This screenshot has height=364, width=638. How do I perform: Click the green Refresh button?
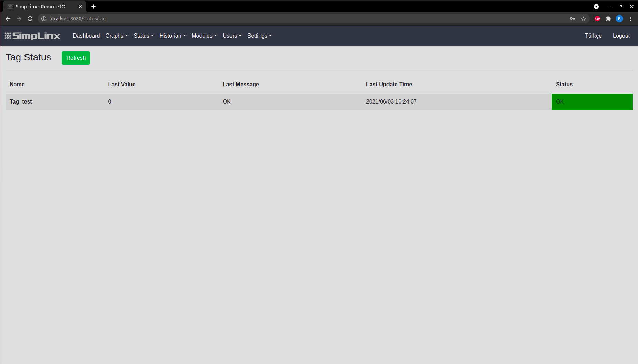coord(76,58)
